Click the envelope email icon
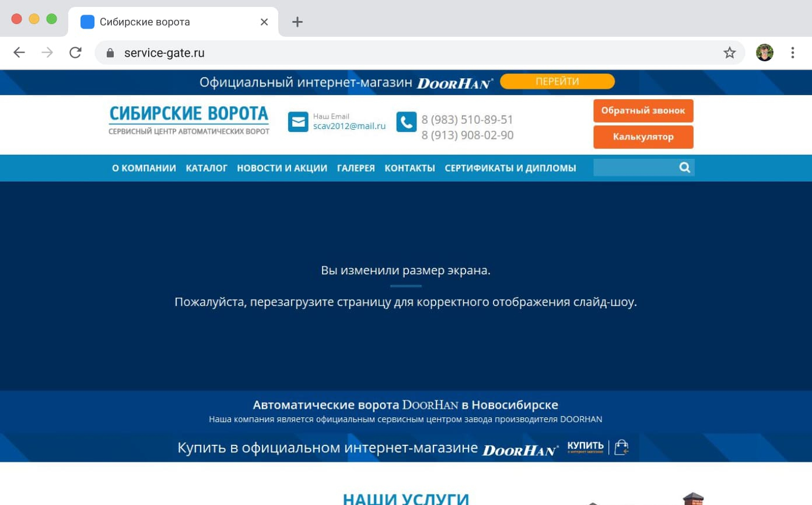This screenshot has width=812, height=505. 298,121
